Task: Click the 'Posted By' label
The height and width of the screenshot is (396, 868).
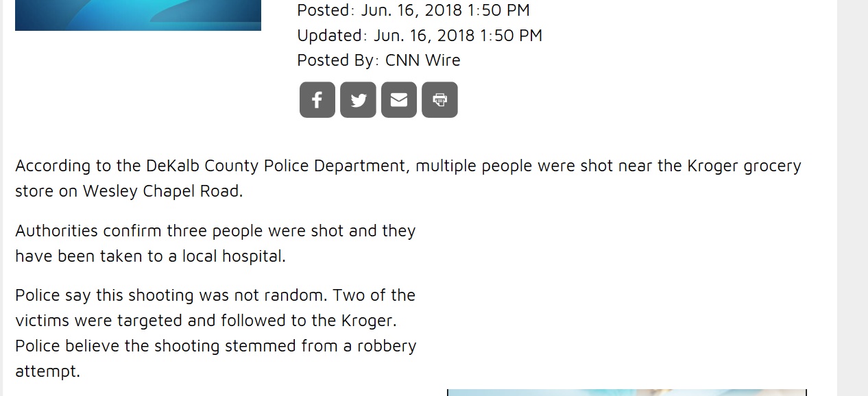Action: pyautogui.click(x=335, y=60)
